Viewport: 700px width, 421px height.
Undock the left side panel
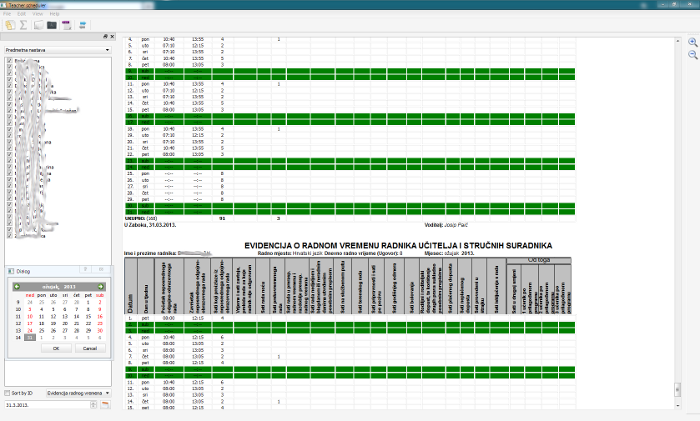(x=104, y=36)
